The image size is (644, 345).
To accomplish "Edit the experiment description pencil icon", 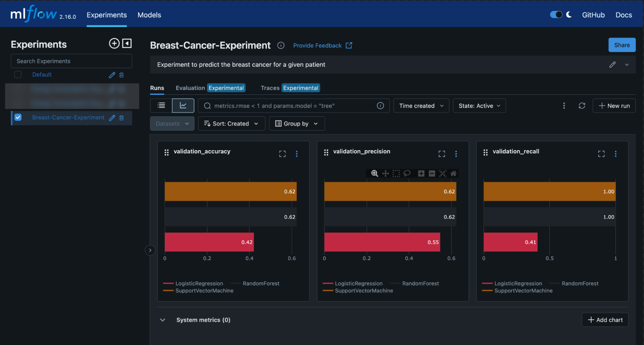I will click(612, 65).
